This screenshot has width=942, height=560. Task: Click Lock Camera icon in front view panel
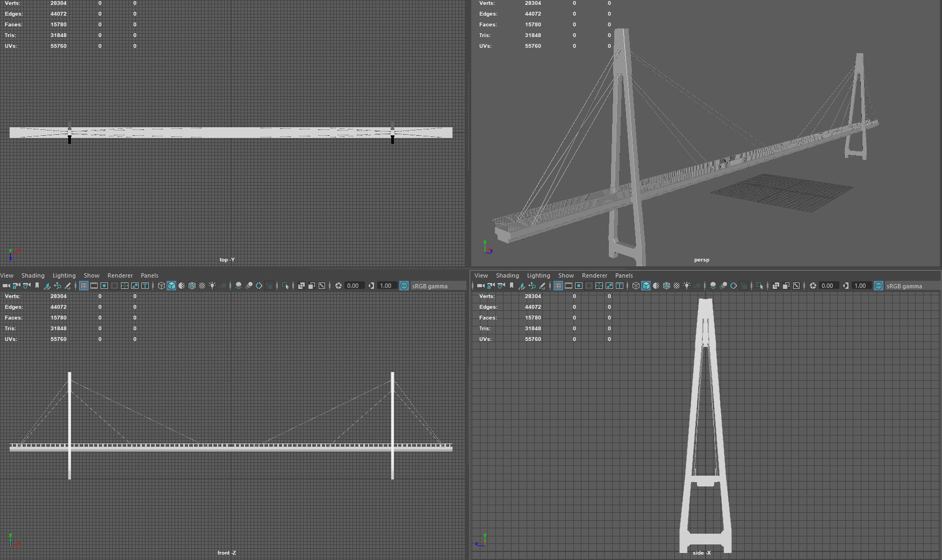click(x=17, y=286)
